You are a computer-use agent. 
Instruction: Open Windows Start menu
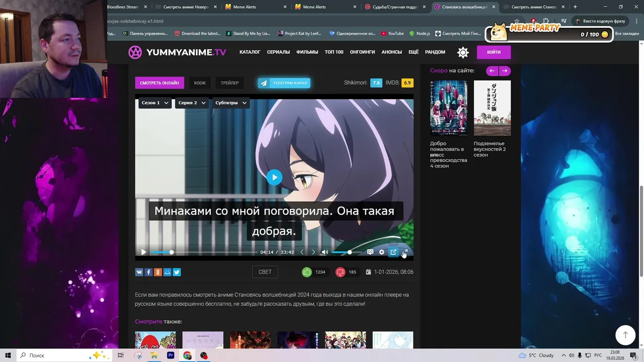8,355
